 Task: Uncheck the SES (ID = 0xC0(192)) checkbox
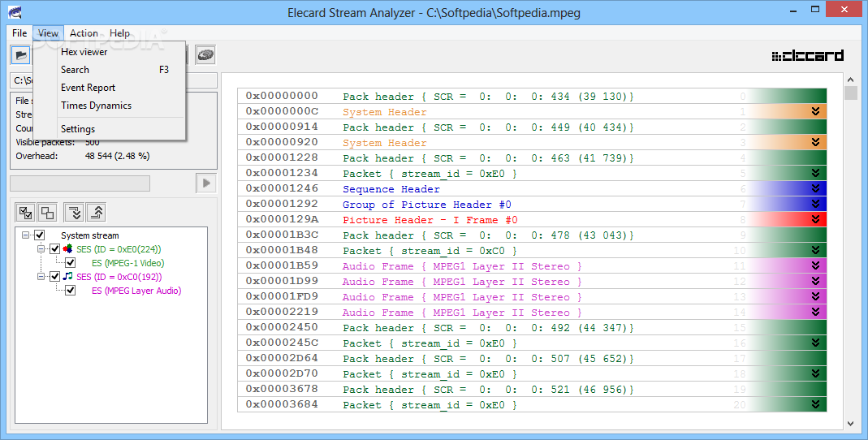click(x=54, y=276)
